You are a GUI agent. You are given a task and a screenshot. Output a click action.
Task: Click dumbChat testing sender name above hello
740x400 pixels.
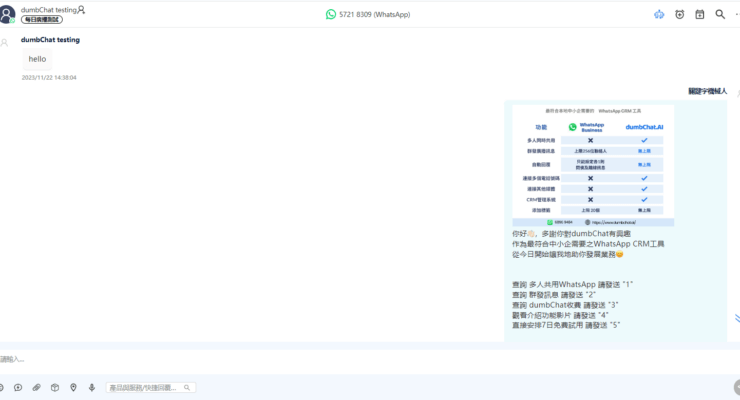click(50, 40)
